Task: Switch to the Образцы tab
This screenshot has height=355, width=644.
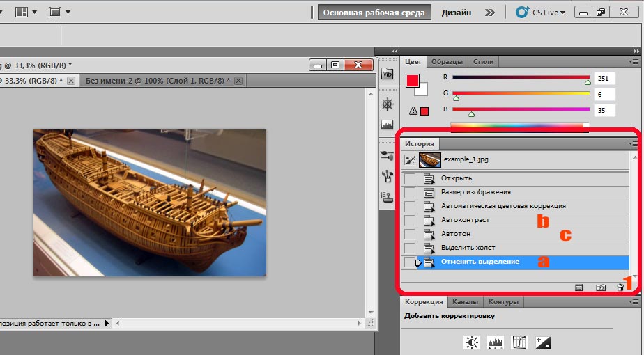Action: click(x=445, y=61)
